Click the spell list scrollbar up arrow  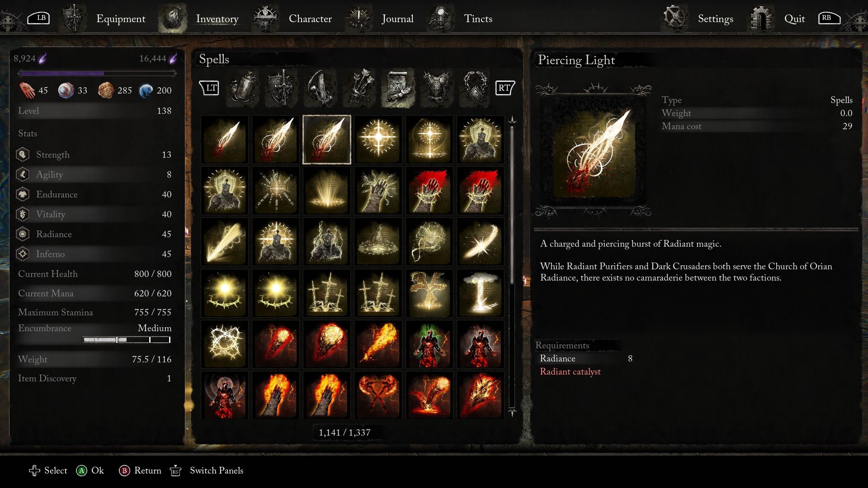pos(512,120)
